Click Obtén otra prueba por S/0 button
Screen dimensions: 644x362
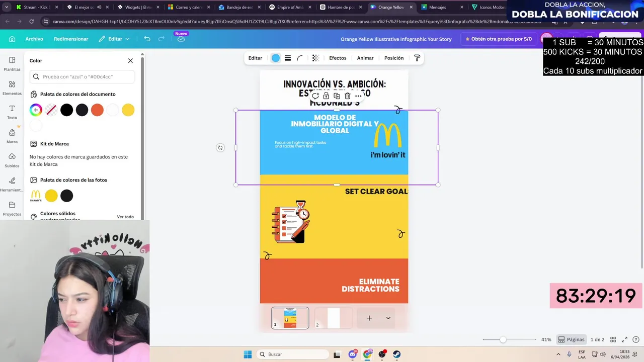pyautogui.click(x=499, y=39)
